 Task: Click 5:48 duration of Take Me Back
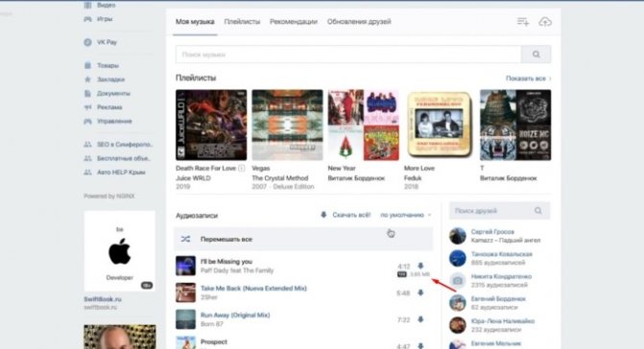[x=403, y=293]
